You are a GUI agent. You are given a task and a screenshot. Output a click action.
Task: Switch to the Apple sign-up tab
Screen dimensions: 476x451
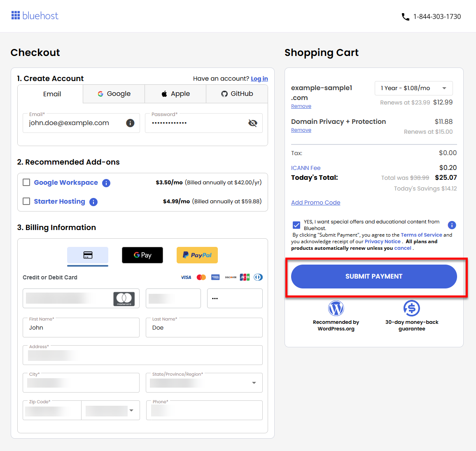point(175,94)
